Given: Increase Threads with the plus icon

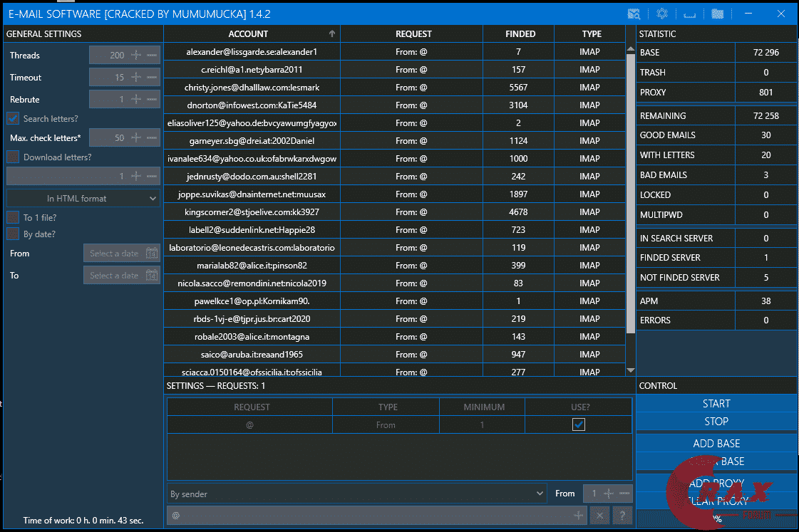Looking at the screenshot, I should (x=136, y=55).
